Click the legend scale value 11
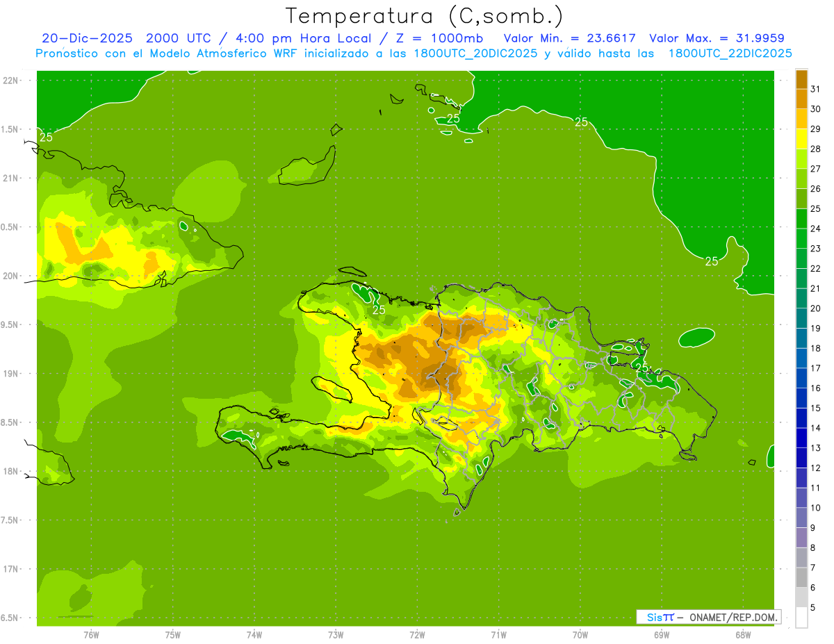Screen dimensions: 834x644 click(816, 488)
